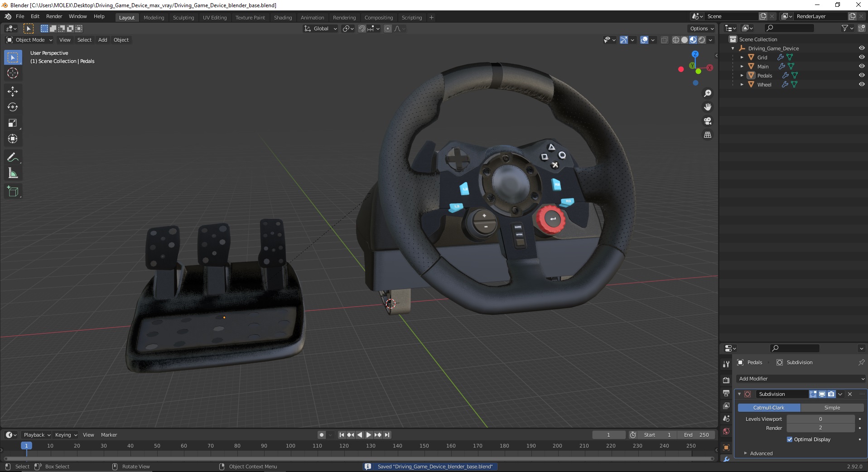Select the Cursor tool in the toolbar
Image resolution: width=868 pixels, height=472 pixels.
tap(13, 73)
